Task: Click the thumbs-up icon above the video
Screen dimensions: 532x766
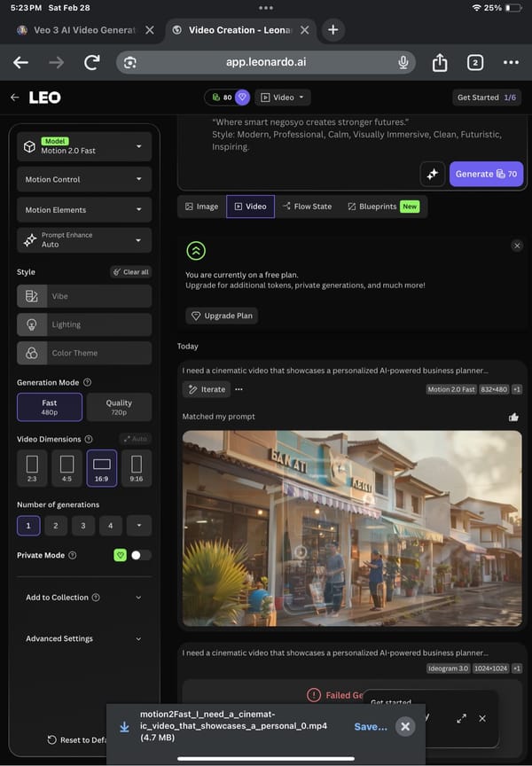Action: [x=513, y=417]
